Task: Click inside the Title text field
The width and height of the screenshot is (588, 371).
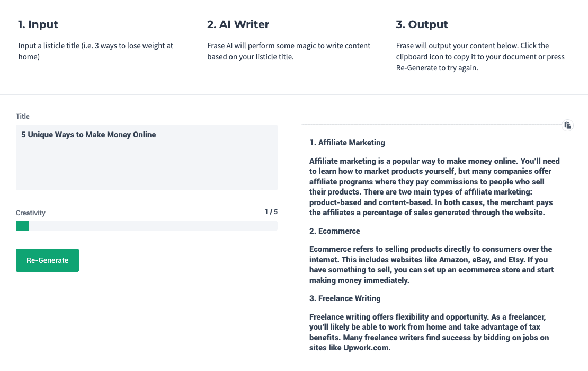Action: pyautogui.click(x=147, y=157)
